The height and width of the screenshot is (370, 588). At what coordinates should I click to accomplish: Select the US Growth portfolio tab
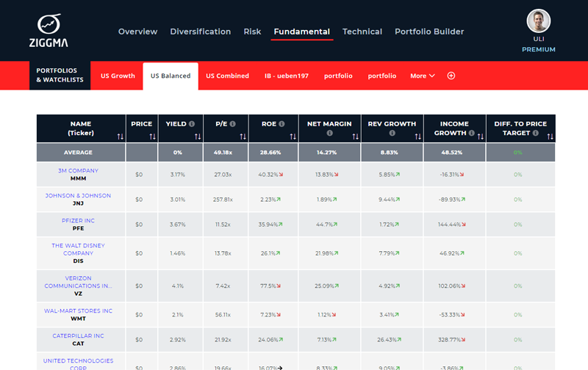pyautogui.click(x=118, y=76)
